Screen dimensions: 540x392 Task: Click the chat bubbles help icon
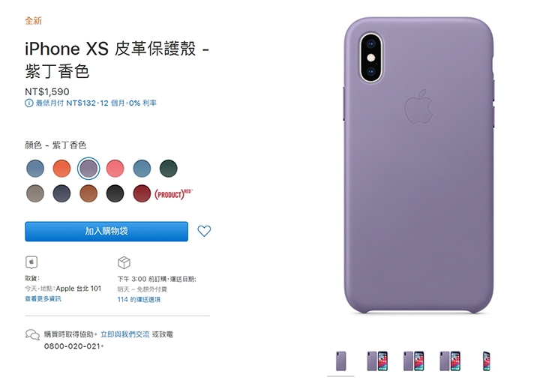point(33,334)
